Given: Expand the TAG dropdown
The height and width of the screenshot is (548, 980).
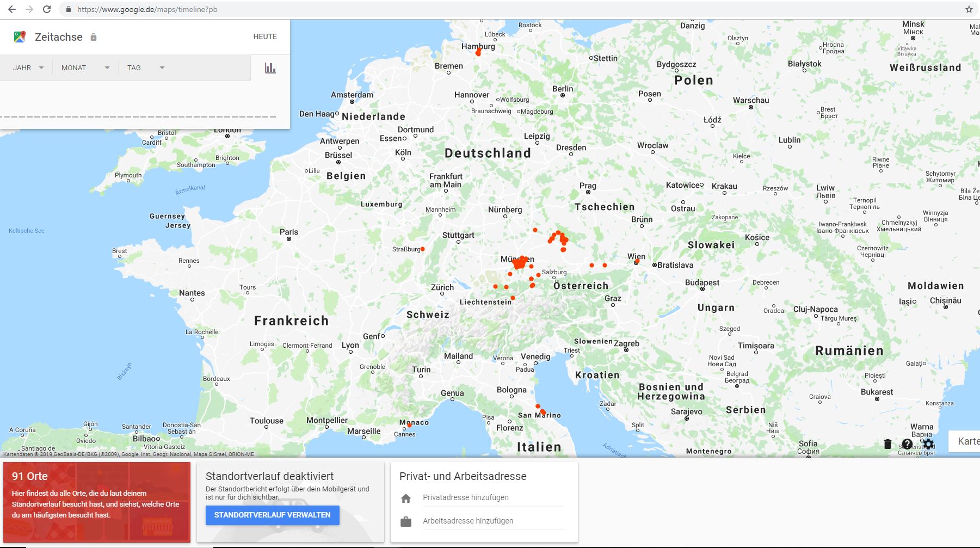Looking at the screenshot, I should (146, 68).
